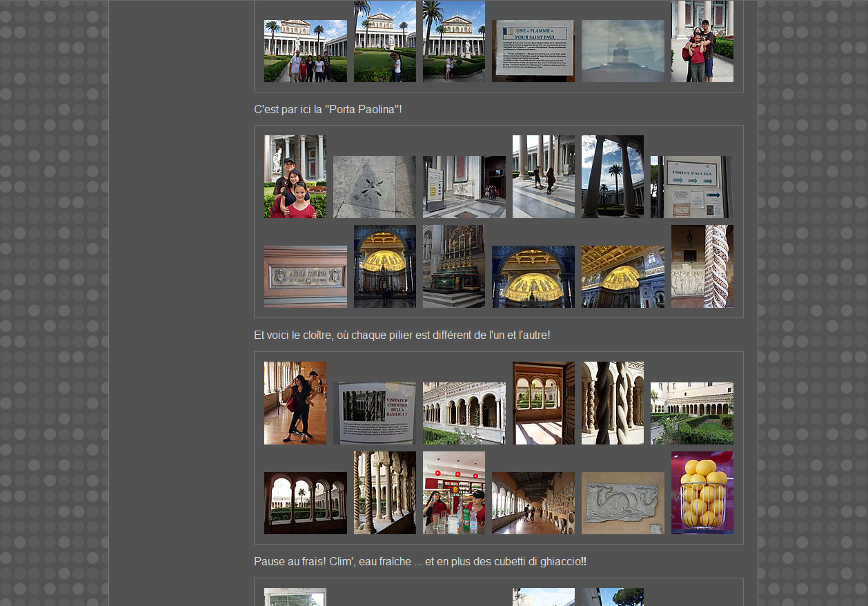This screenshot has width=868, height=606.
Task: Open the altar canopy with green tomb photo
Action: click(453, 266)
